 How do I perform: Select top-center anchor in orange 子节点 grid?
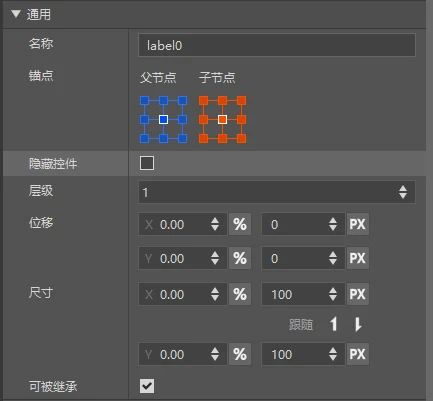pyautogui.click(x=222, y=101)
